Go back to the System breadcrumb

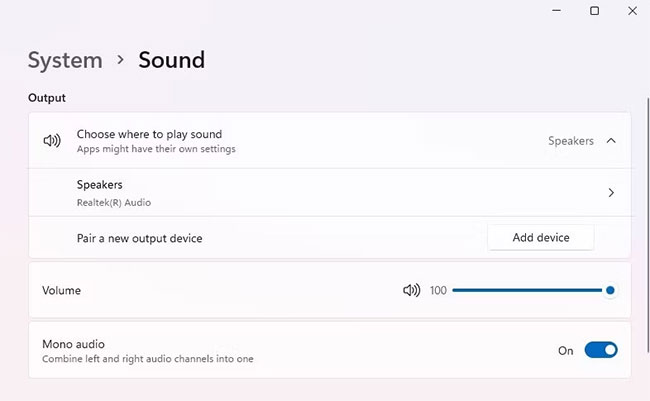point(65,60)
